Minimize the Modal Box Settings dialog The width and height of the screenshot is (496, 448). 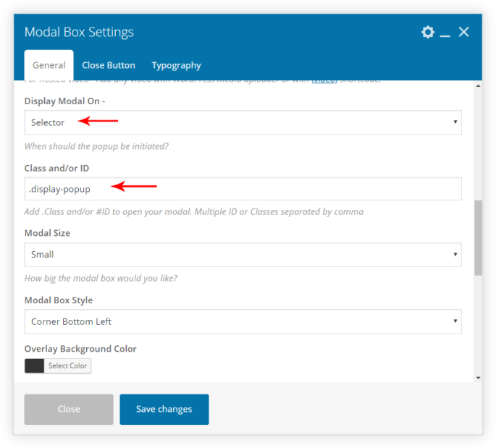click(x=445, y=33)
